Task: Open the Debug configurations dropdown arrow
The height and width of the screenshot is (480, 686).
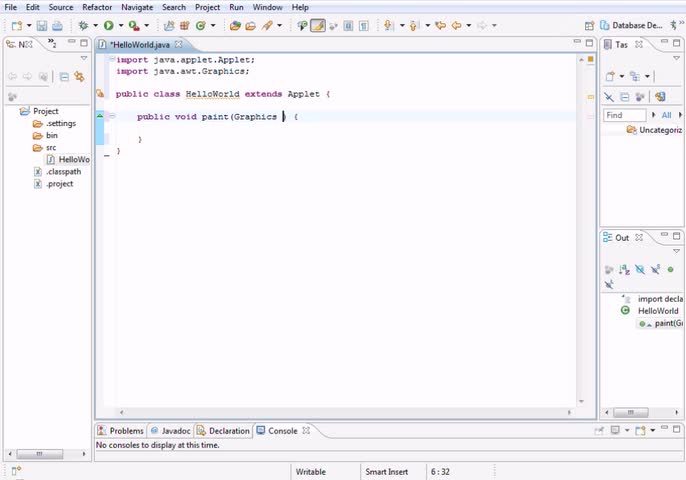Action: click(95, 26)
